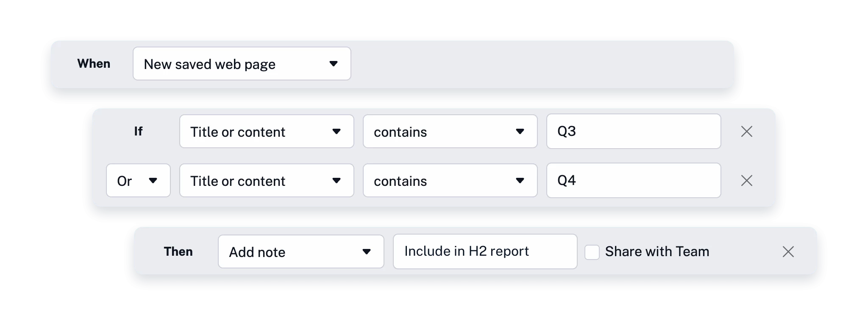Focus the Q4 value text field

pyautogui.click(x=633, y=181)
